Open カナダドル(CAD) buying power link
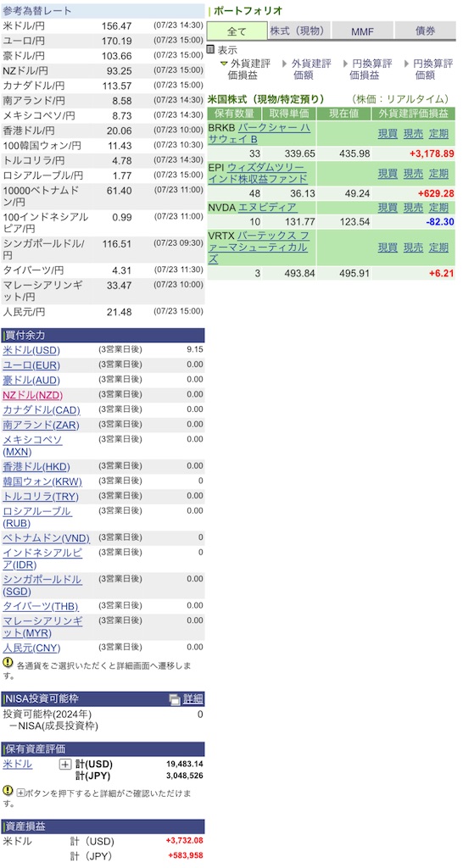 (42, 410)
